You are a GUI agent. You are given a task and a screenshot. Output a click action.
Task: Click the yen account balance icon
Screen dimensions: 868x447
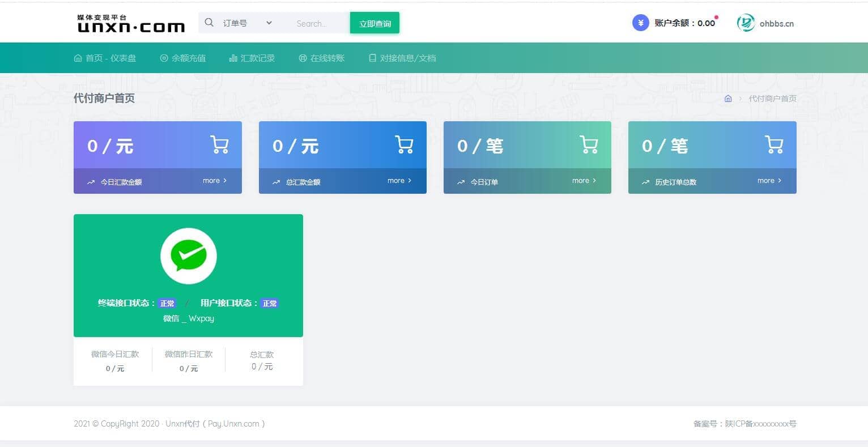640,23
